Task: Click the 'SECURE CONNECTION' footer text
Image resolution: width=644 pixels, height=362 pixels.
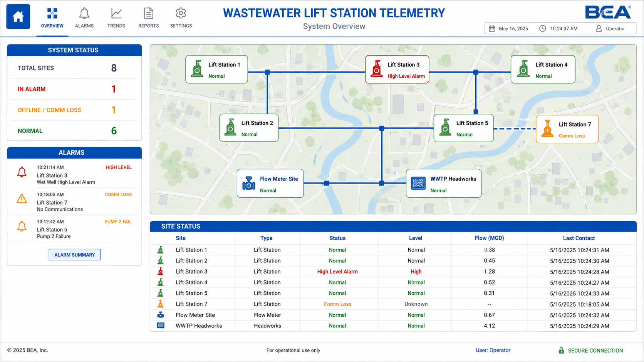Action: [595, 350]
